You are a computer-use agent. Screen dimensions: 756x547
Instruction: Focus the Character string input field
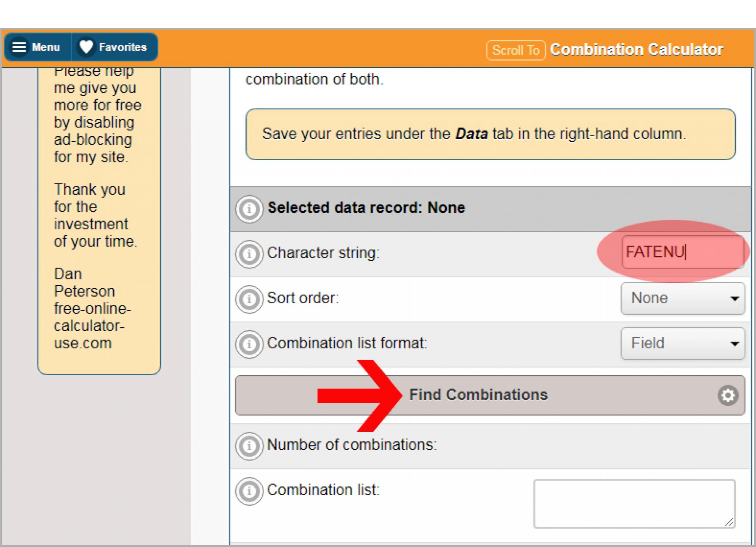(x=682, y=252)
